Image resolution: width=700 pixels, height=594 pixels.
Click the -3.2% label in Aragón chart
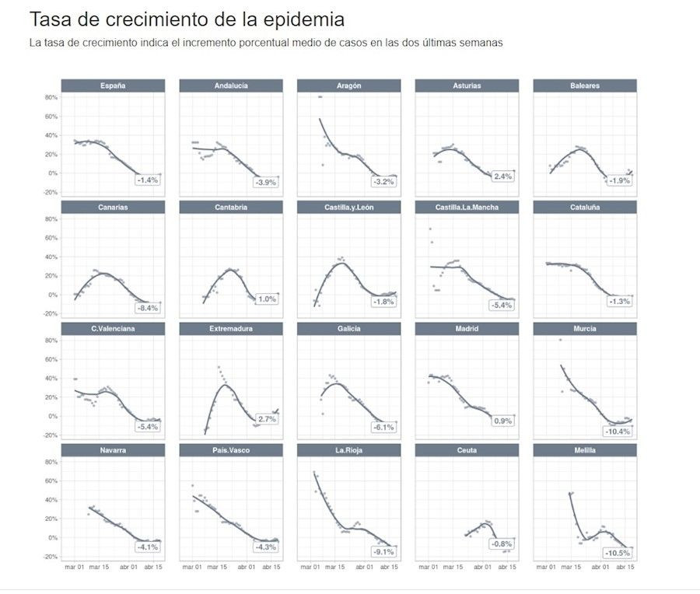(384, 181)
